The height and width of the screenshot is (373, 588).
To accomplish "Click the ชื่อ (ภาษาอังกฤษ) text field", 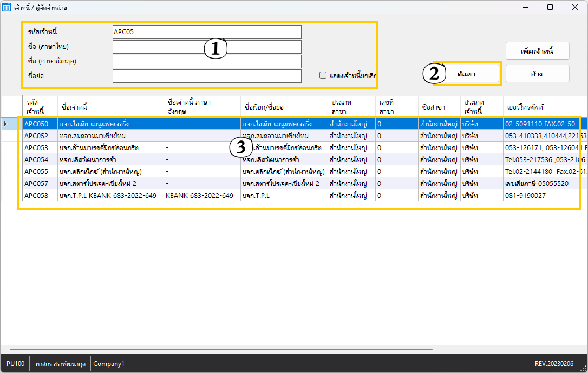I will click(207, 61).
